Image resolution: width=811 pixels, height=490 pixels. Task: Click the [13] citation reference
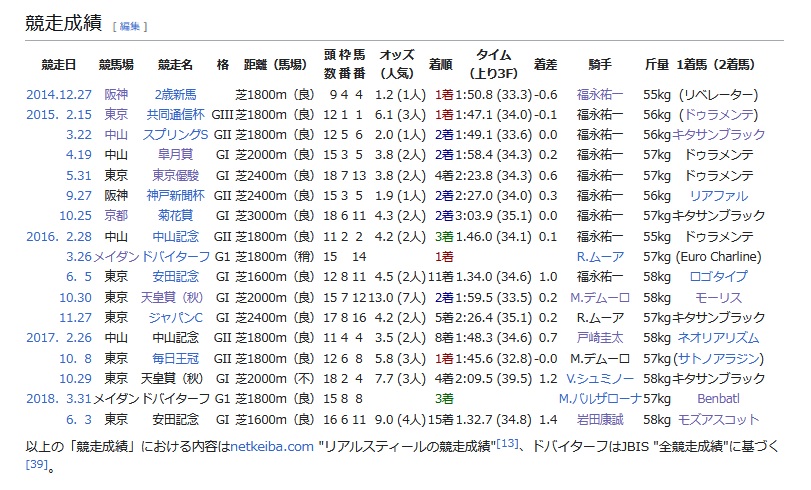[x=507, y=443]
